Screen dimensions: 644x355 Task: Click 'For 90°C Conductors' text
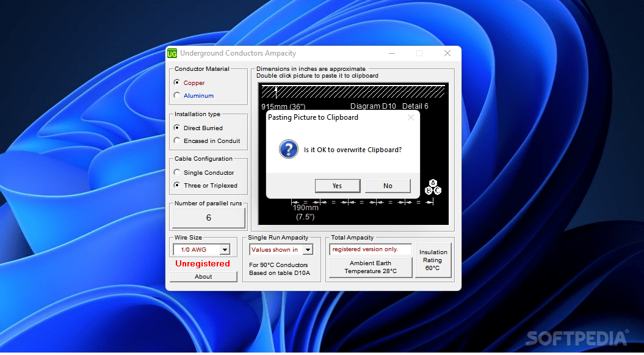pyautogui.click(x=278, y=265)
